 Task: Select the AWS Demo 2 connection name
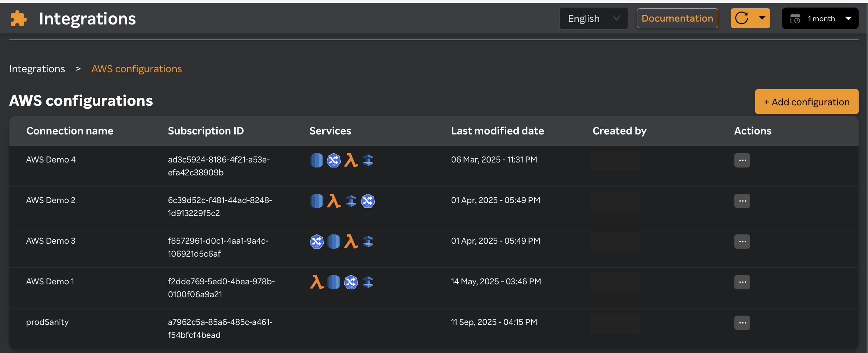point(51,200)
